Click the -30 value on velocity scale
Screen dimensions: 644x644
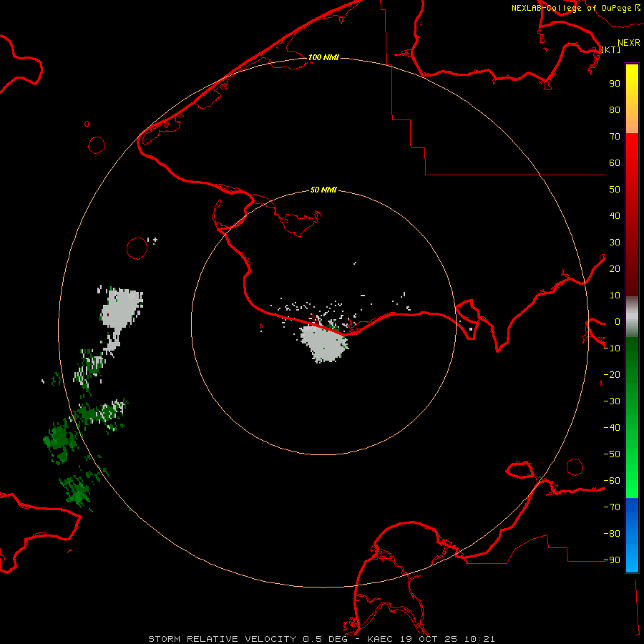pyautogui.click(x=612, y=401)
